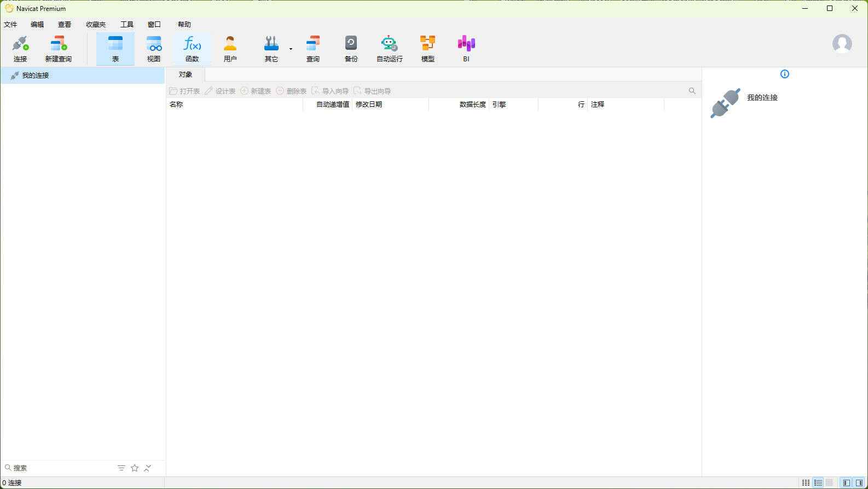
Task: Open the 模型 (Model) toolbar icon
Action: coord(428,49)
